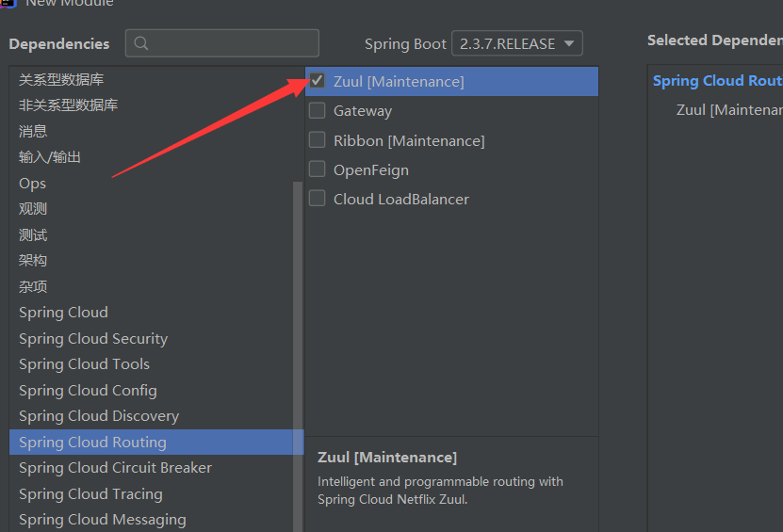Screen dimensions: 783x532
Task: Choose Spring Cloud Config in the list
Action: pyautogui.click(x=88, y=390)
